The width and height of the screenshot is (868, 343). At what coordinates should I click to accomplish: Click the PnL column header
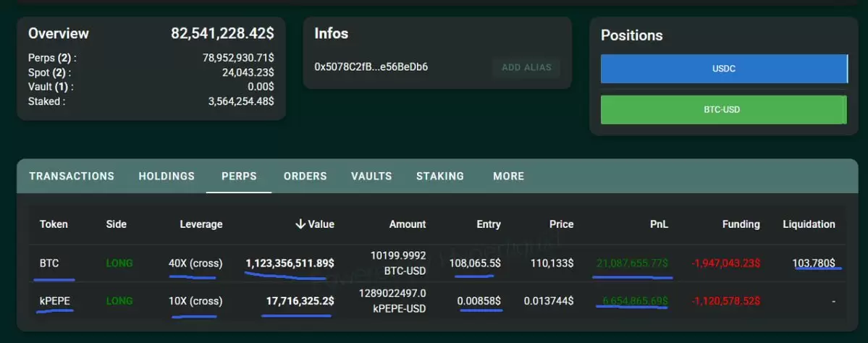click(659, 224)
